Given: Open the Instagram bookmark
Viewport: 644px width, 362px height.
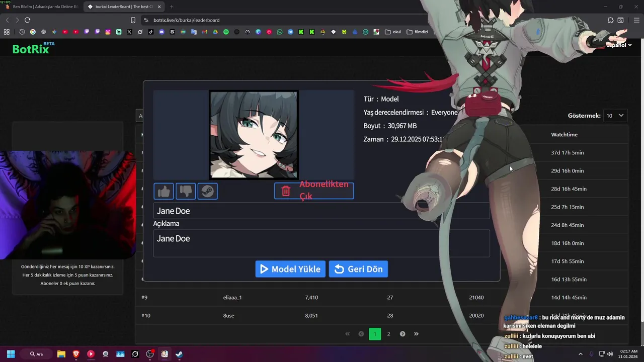Looking at the screenshot, I should click(x=108, y=32).
